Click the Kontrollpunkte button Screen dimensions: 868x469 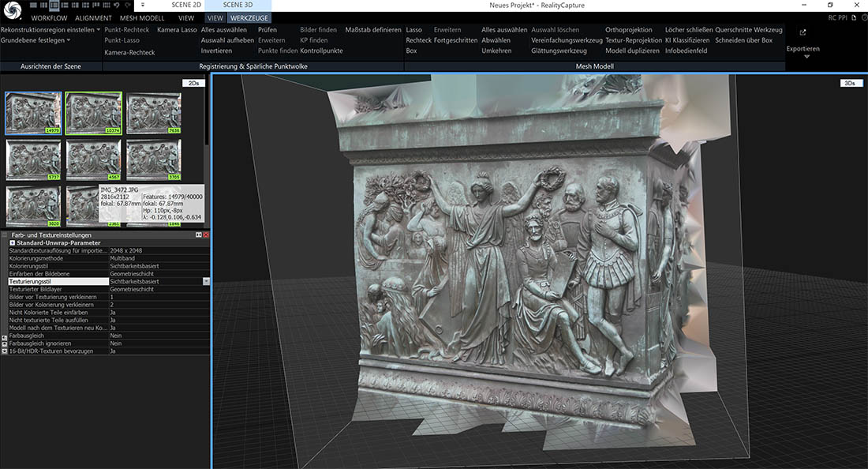click(x=322, y=51)
